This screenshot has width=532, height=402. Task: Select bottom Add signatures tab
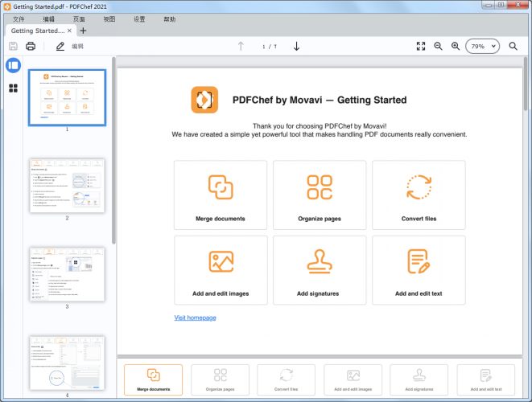[x=419, y=379]
